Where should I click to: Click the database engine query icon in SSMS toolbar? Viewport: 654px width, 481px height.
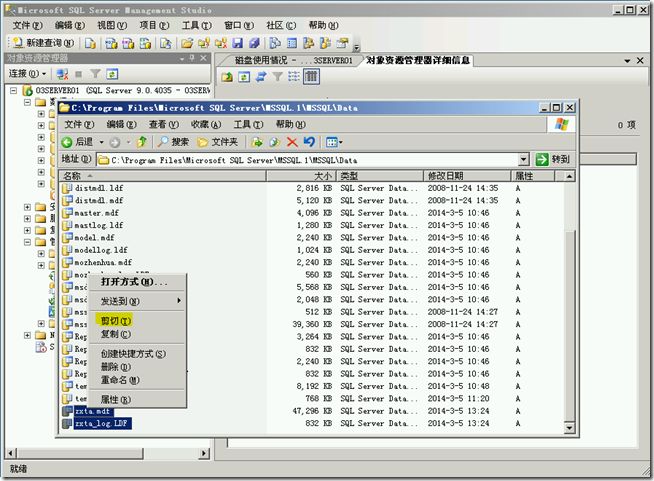pos(111,43)
